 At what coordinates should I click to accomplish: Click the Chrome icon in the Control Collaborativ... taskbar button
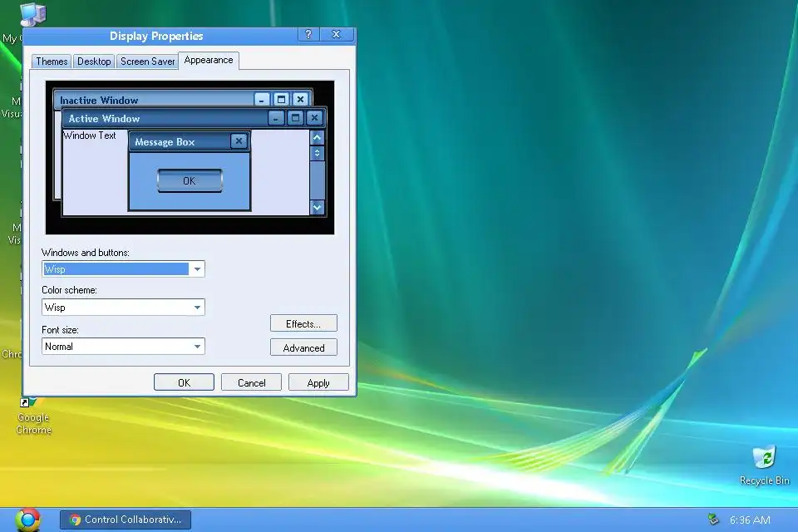(x=76, y=520)
